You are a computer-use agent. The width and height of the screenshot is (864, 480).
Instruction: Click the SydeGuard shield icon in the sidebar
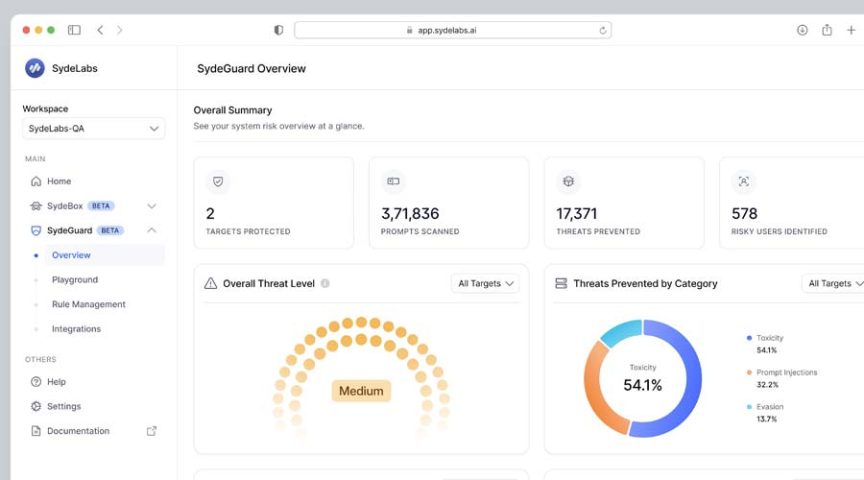tap(36, 230)
